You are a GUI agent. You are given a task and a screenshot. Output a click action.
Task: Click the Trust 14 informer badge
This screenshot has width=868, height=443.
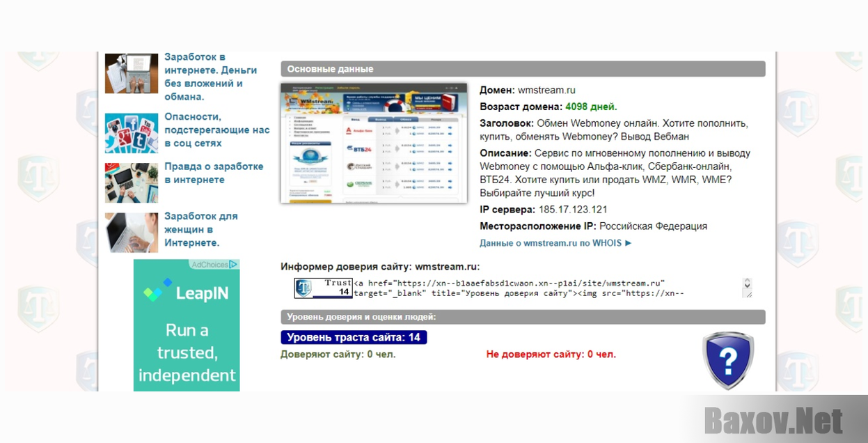click(x=323, y=288)
